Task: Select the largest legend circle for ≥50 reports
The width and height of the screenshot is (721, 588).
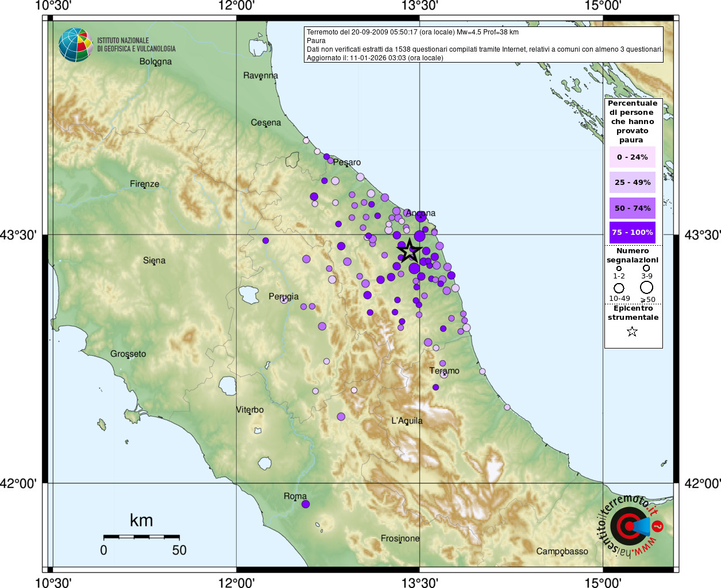Action: (x=647, y=287)
